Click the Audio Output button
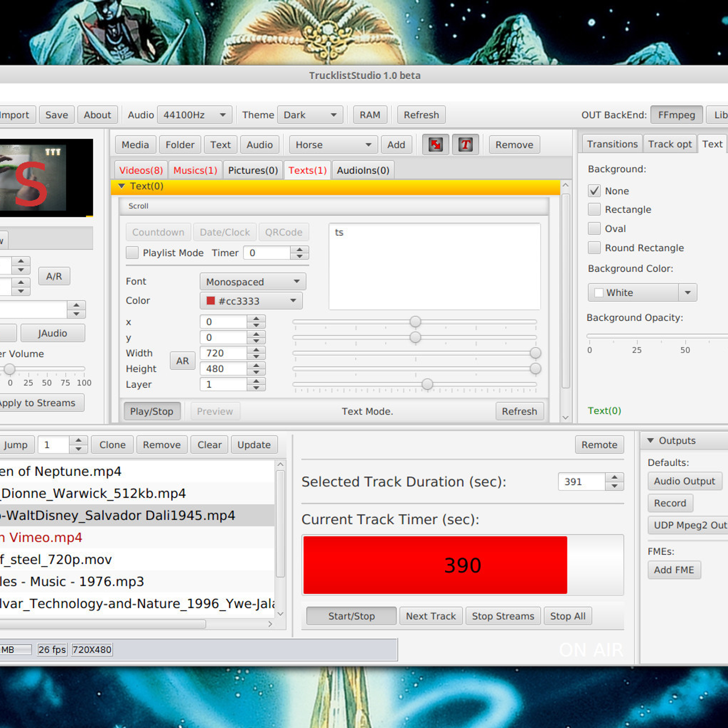Viewport: 728px width, 728px height. point(684,481)
